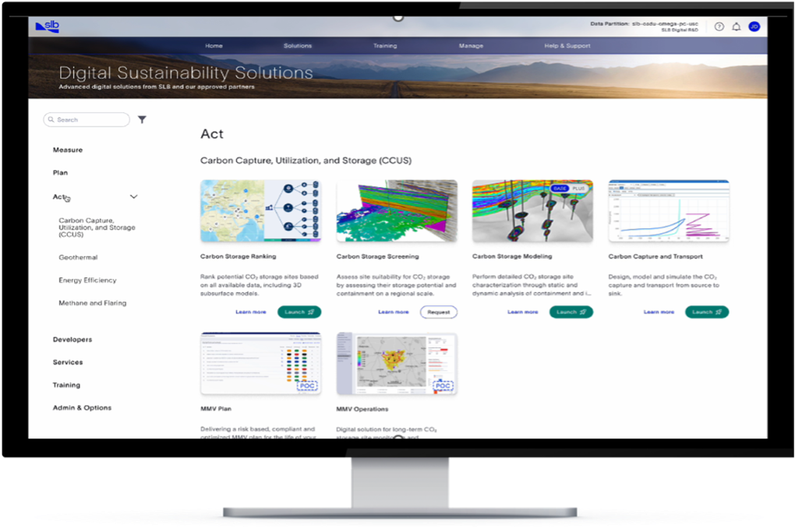
Task: Collapse the Act section chevron
Action: click(x=134, y=196)
